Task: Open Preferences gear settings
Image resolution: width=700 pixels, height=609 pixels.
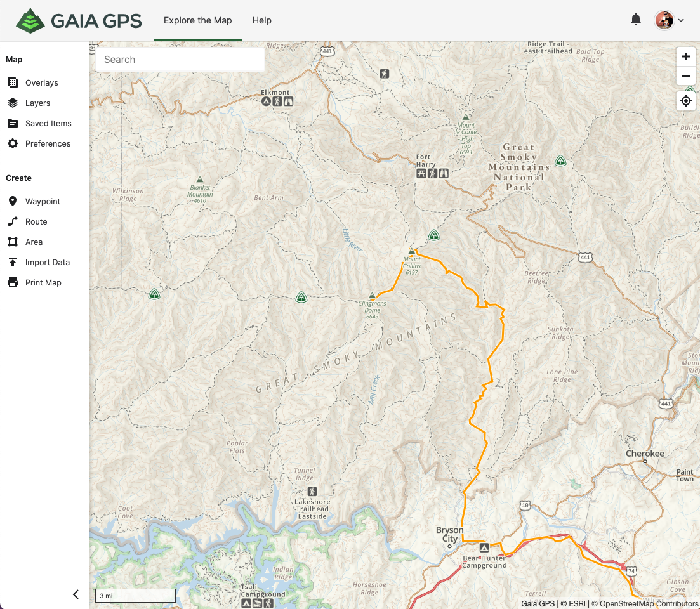Action: tap(13, 144)
